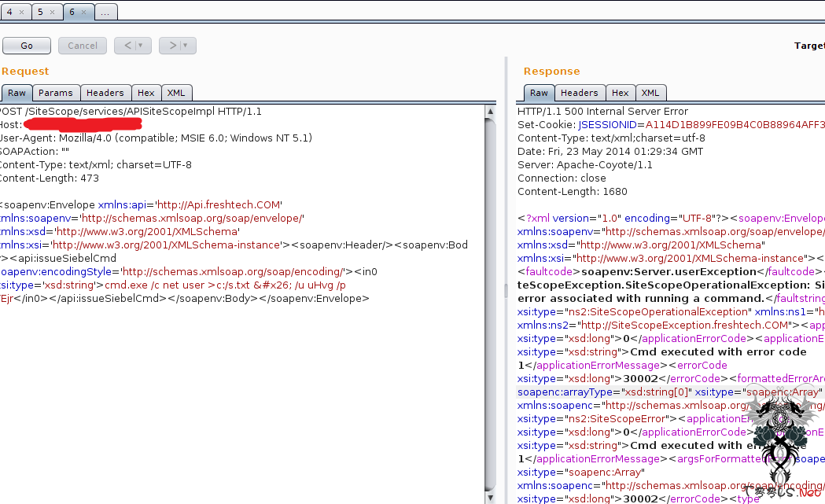Click the Server: Apache-Coyote/1.1 line
Screen dimensions: 825x504
tap(585, 164)
